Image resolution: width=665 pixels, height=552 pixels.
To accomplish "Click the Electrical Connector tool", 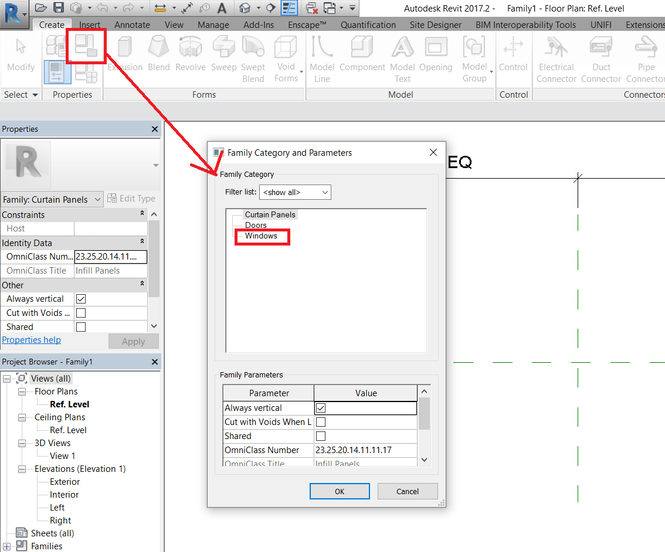I will coord(556,59).
